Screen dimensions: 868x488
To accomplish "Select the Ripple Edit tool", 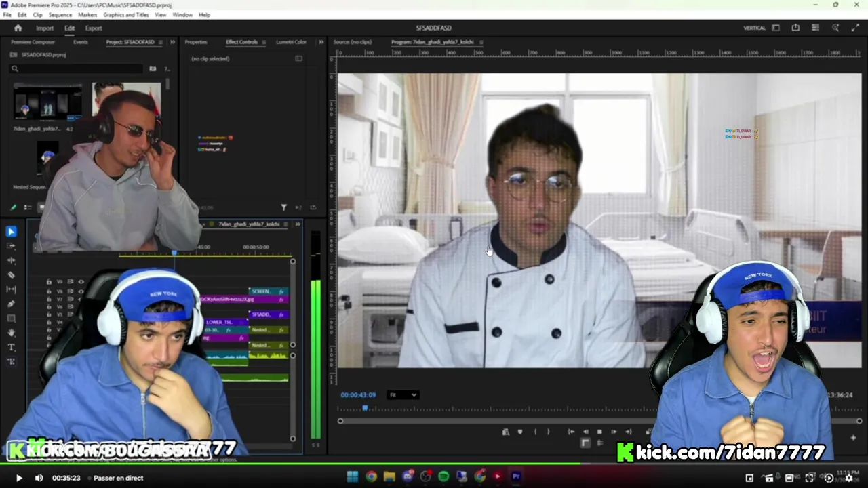I will [x=11, y=260].
